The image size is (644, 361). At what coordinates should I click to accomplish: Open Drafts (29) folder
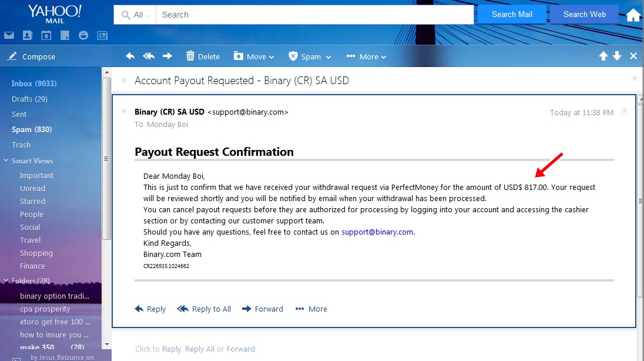29,99
